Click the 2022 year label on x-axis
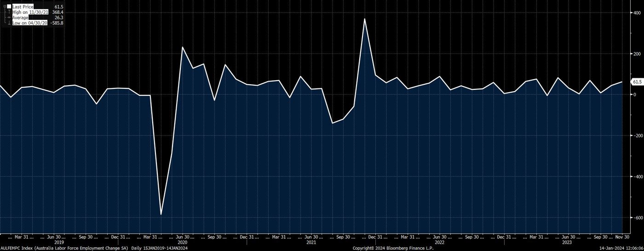Screen dimensions: 644x251 coord(439,242)
